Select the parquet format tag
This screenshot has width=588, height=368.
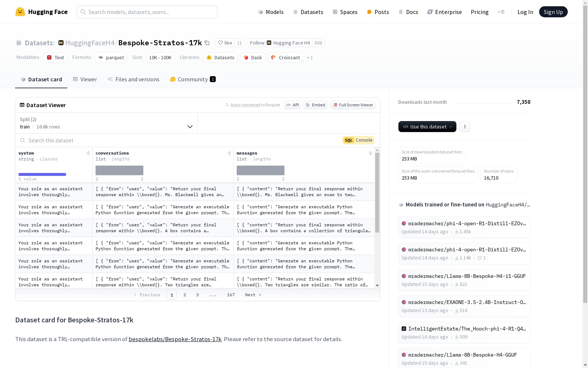tap(111, 57)
